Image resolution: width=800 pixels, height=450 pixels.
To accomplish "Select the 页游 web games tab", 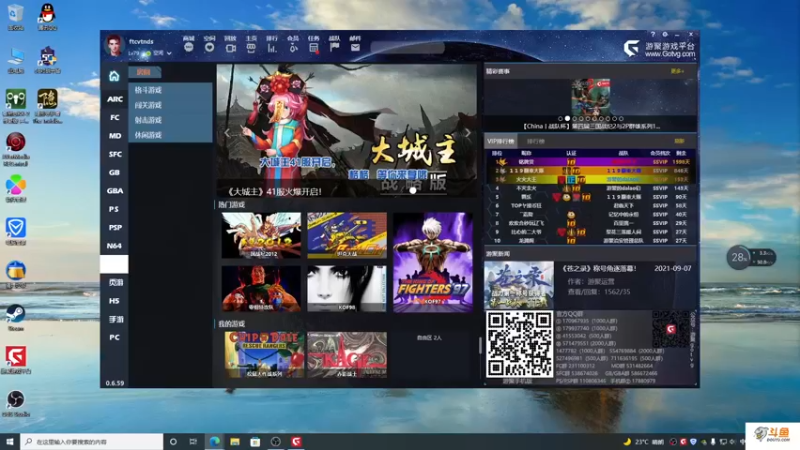I will point(114,283).
